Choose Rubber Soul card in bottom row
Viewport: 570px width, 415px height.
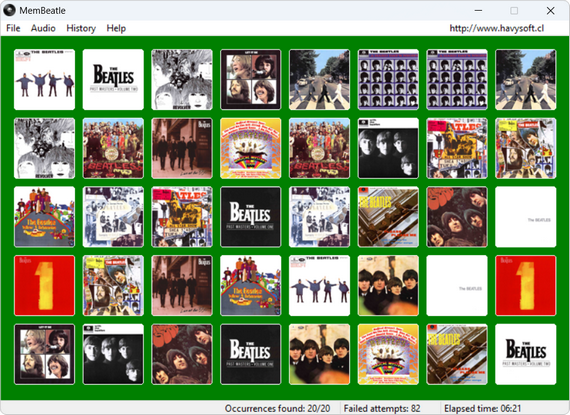pos(182,354)
